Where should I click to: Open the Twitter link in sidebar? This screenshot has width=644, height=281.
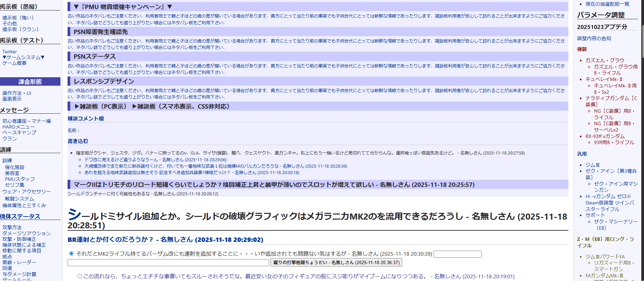(x=9, y=52)
